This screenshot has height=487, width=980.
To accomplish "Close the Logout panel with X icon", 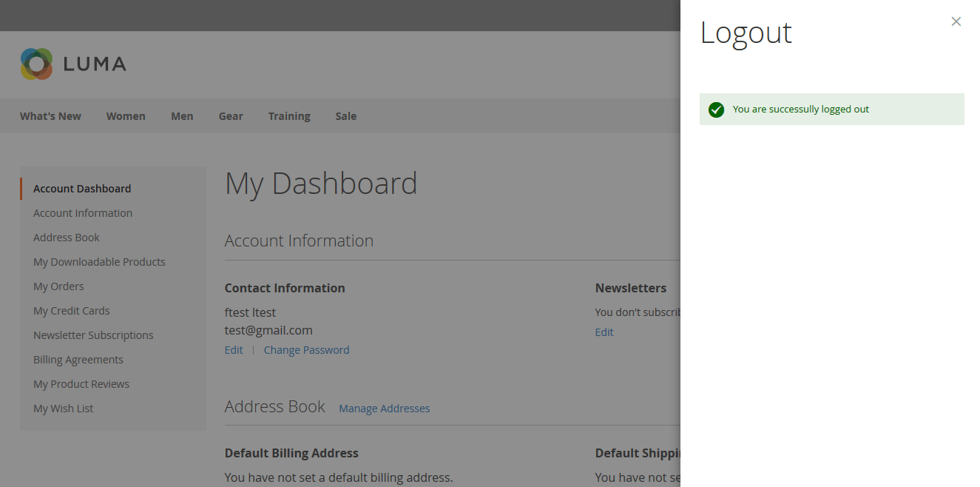I will (x=956, y=21).
